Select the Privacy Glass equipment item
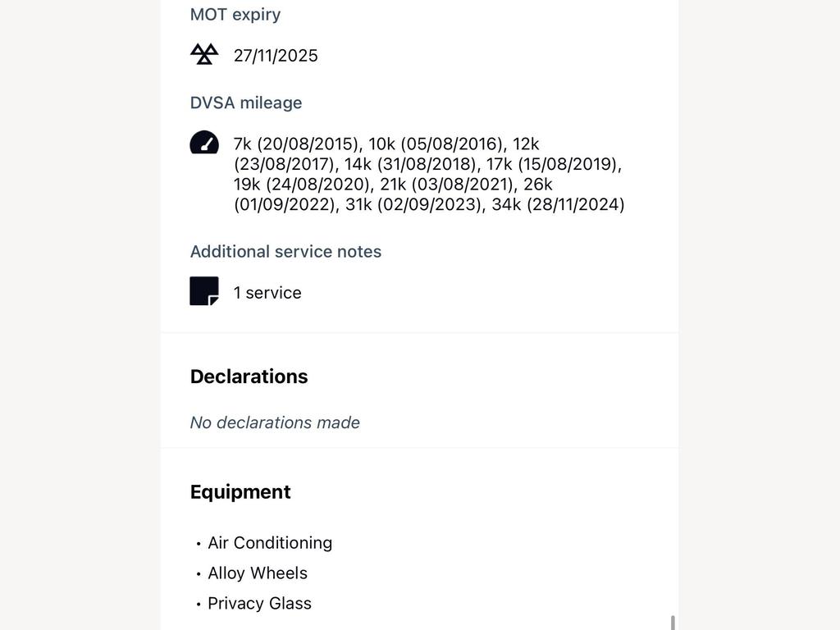The image size is (840, 630). tap(260, 604)
